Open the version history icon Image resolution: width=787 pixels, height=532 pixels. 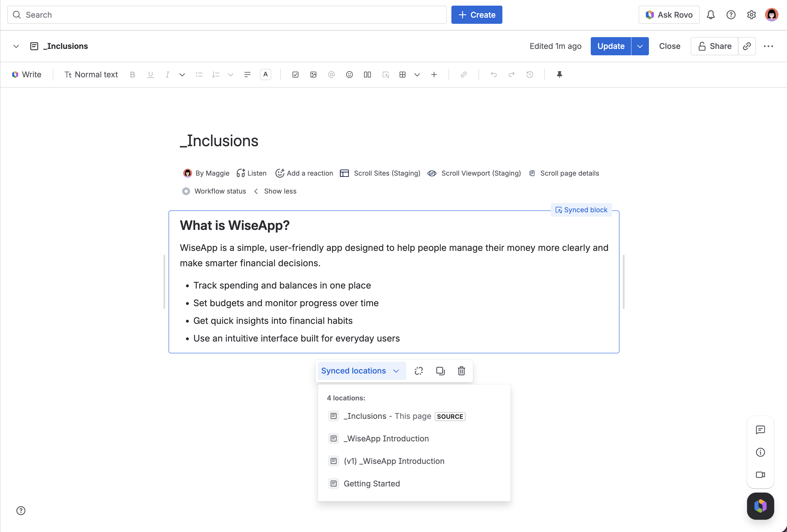pos(530,75)
